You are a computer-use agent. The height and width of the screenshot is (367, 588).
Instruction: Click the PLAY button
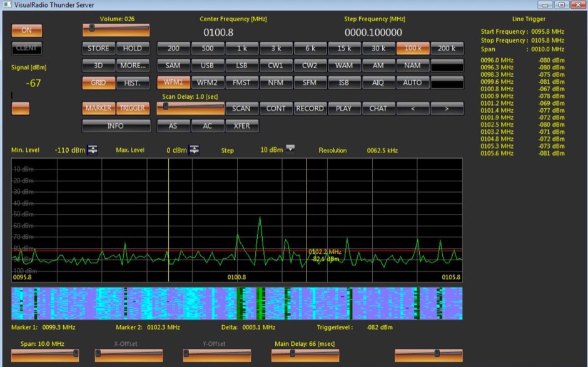point(344,108)
